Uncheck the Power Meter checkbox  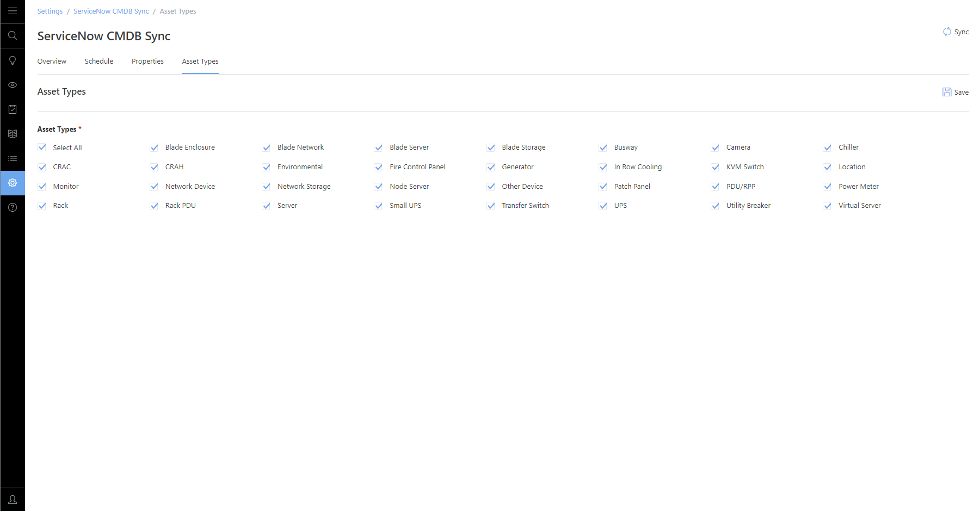[x=827, y=187]
